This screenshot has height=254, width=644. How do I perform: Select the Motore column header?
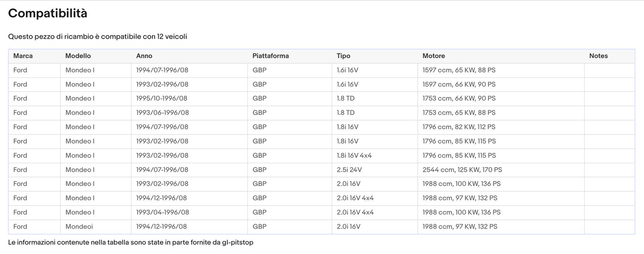tap(434, 56)
